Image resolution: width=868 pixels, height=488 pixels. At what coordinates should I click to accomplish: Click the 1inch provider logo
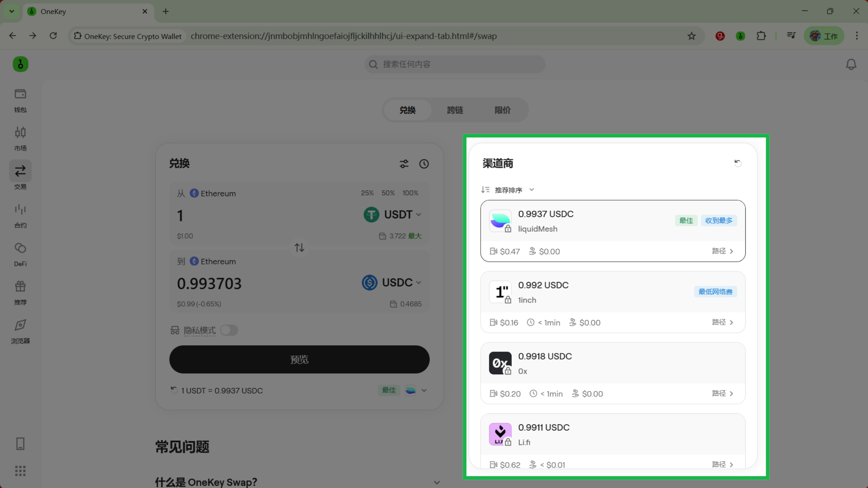tap(500, 291)
